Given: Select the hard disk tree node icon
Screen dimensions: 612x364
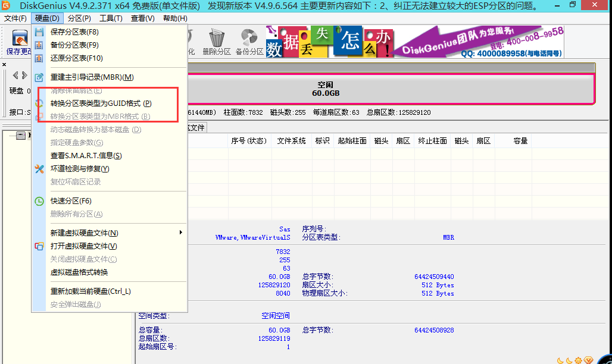Looking at the screenshot, I should (21, 136).
